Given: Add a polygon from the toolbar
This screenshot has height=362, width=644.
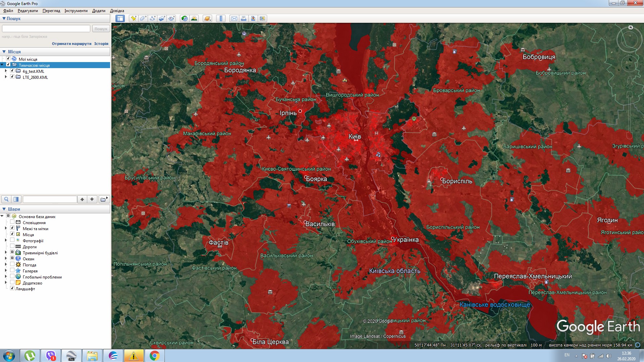Looking at the screenshot, I should point(143,18).
